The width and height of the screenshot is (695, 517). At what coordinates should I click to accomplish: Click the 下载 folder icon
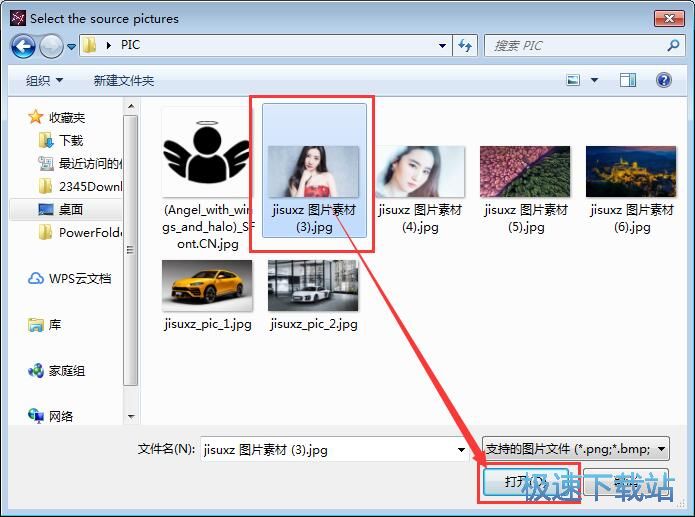[46, 141]
